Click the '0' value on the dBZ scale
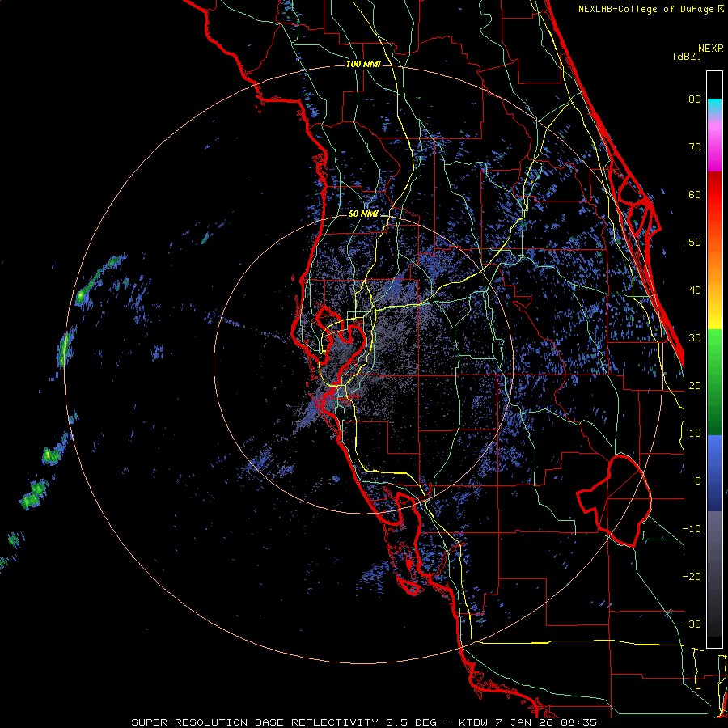Image resolution: width=728 pixels, height=728 pixels. pos(698,481)
